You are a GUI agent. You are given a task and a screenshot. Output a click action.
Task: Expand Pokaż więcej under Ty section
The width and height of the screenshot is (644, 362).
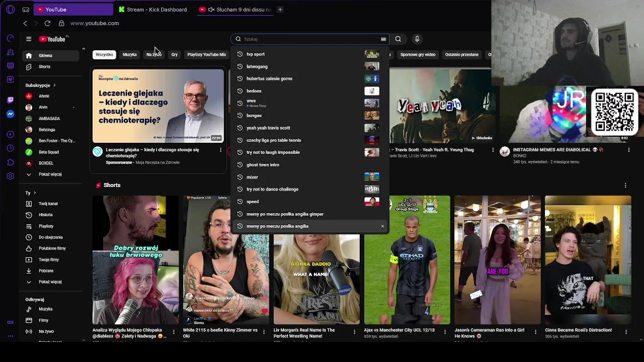tap(50, 282)
